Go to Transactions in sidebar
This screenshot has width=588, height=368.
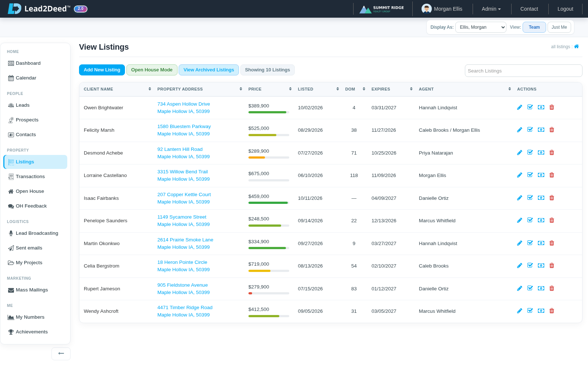(x=35, y=177)
